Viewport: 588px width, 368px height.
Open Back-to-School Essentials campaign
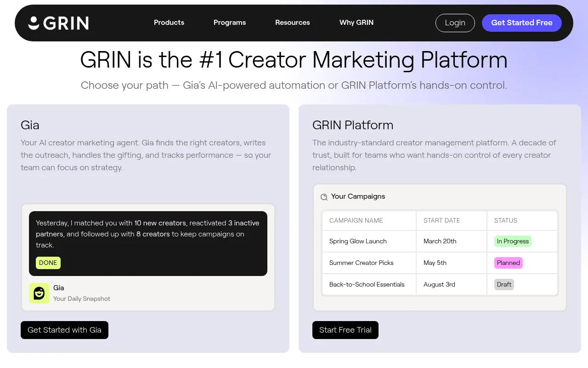tap(367, 284)
